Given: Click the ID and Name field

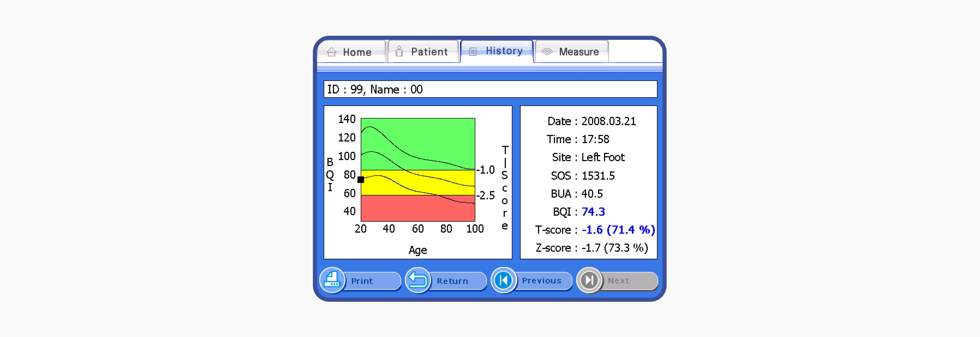Looking at the screenshot, I should (x=490, y=89).
